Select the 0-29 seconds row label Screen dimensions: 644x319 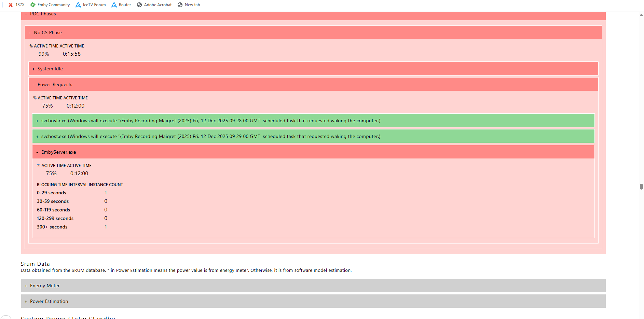point(52,193)
